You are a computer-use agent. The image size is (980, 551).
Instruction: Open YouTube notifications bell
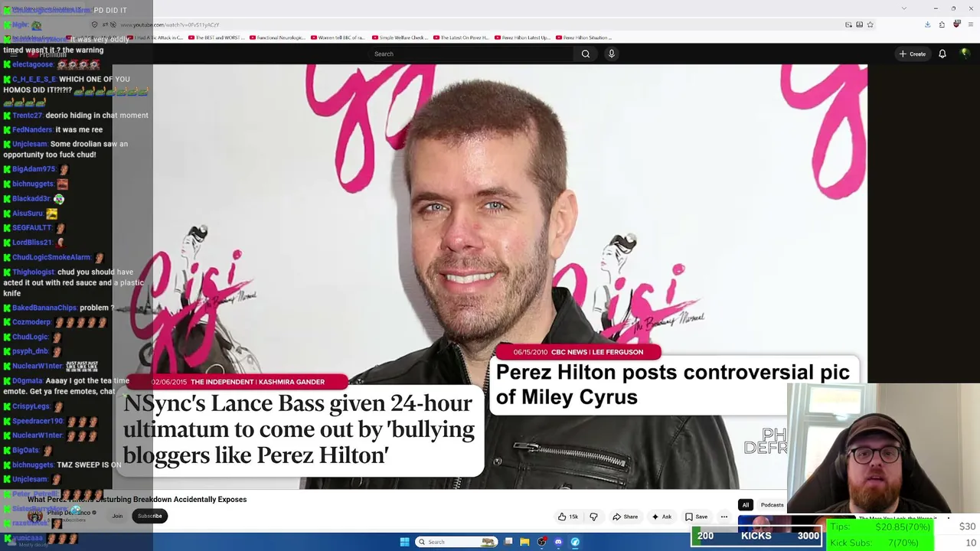tap(942, 54)
